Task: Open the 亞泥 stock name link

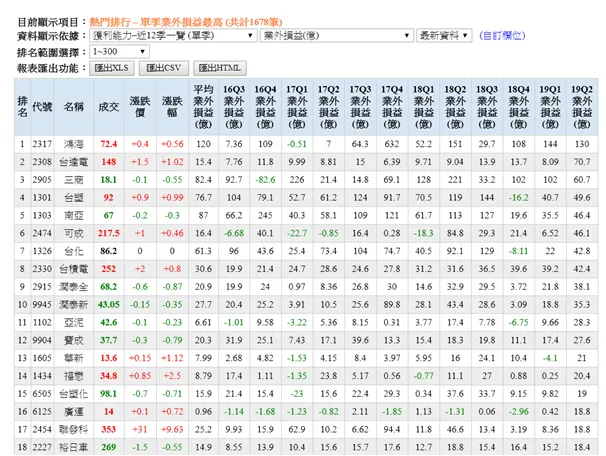Action: coord(73,322)
